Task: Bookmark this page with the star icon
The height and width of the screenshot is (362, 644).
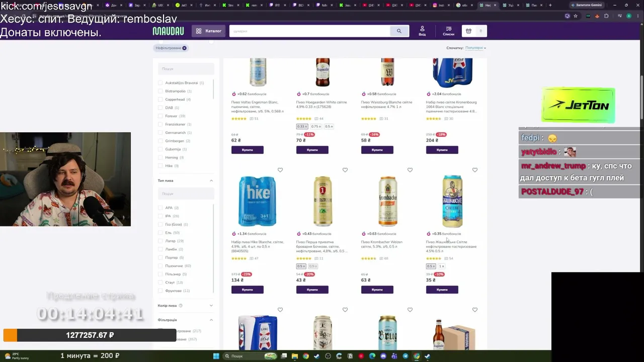Action: click(x=576, y=16)
